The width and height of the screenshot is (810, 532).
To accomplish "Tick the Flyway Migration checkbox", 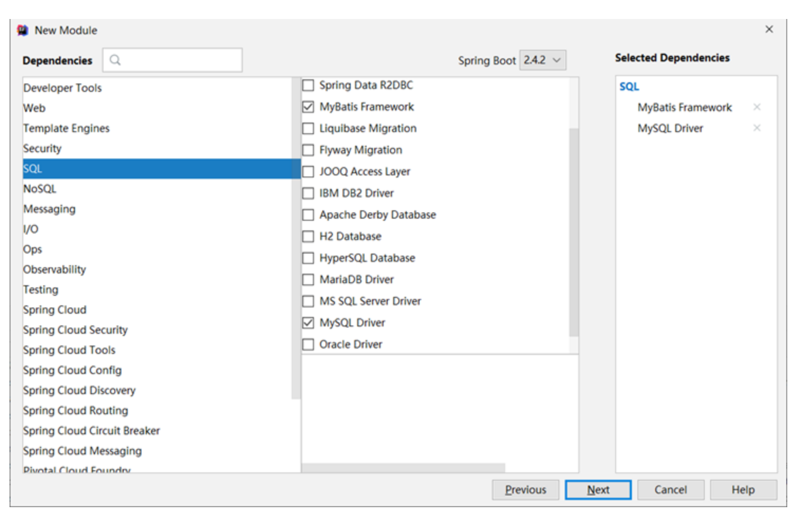I will point(308,151).
